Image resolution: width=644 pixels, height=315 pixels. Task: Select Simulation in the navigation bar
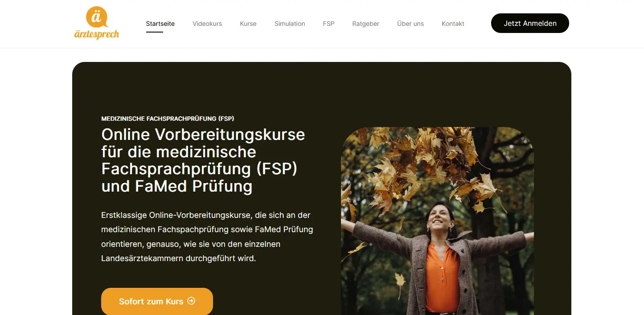tap(290, 24)
